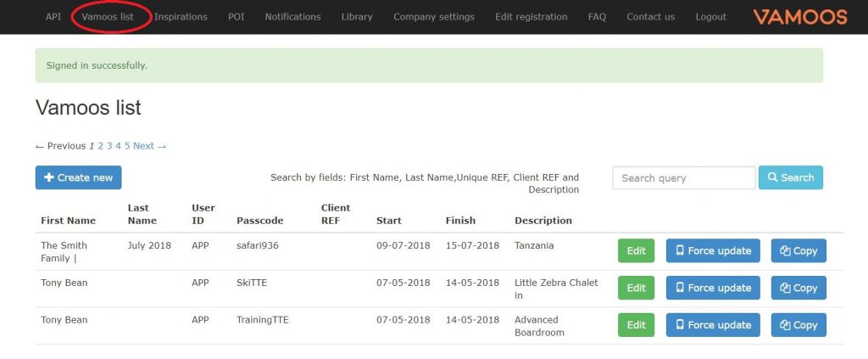Click the Next pagination link
The image size is (868, 359).
point(149,146)
